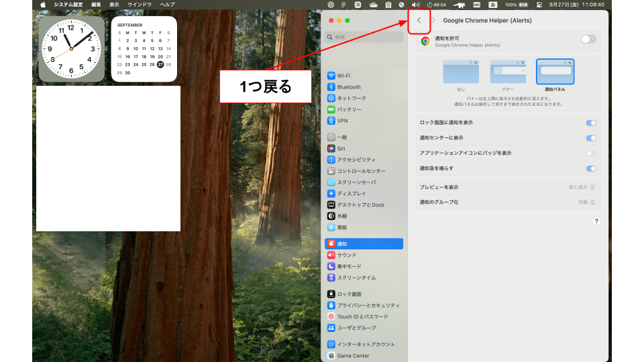The height and width of the screenshot is (362, 644).
Task: Choose the なし alert style
Action: (x=461, y=72)
